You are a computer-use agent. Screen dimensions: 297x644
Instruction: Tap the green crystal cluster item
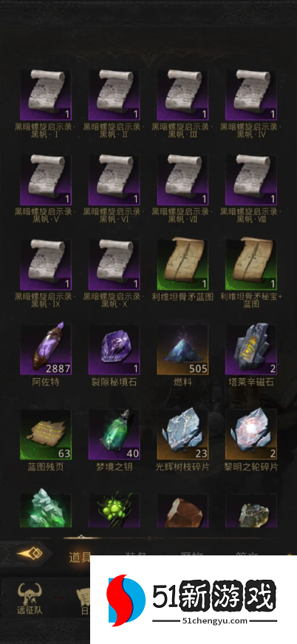point(46,508)
